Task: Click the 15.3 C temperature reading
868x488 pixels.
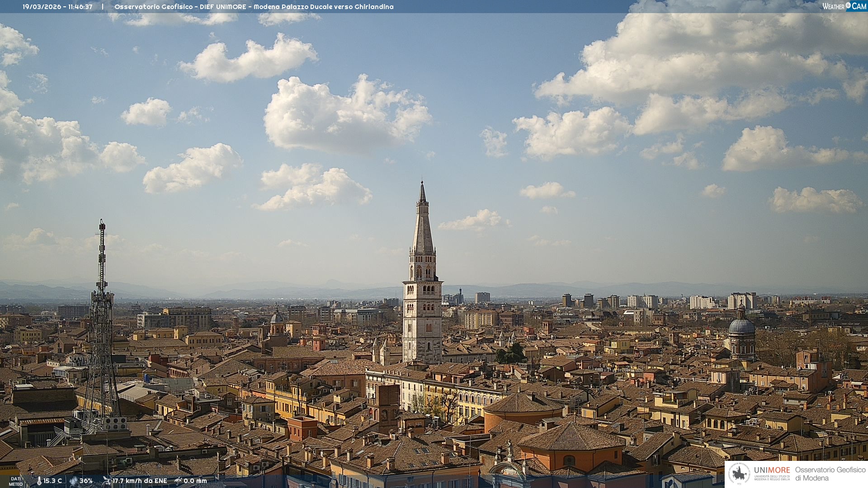Action: point(53,481)
